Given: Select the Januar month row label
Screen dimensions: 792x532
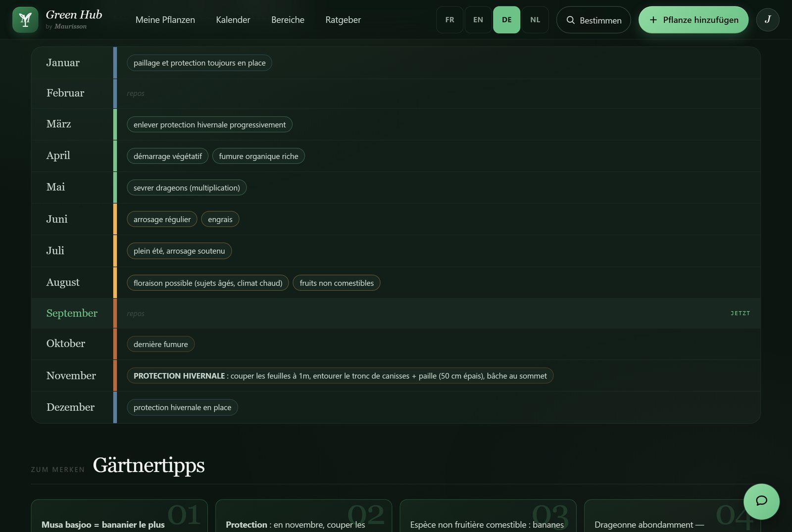Looking at the screenshot, I should coord(63,63).
